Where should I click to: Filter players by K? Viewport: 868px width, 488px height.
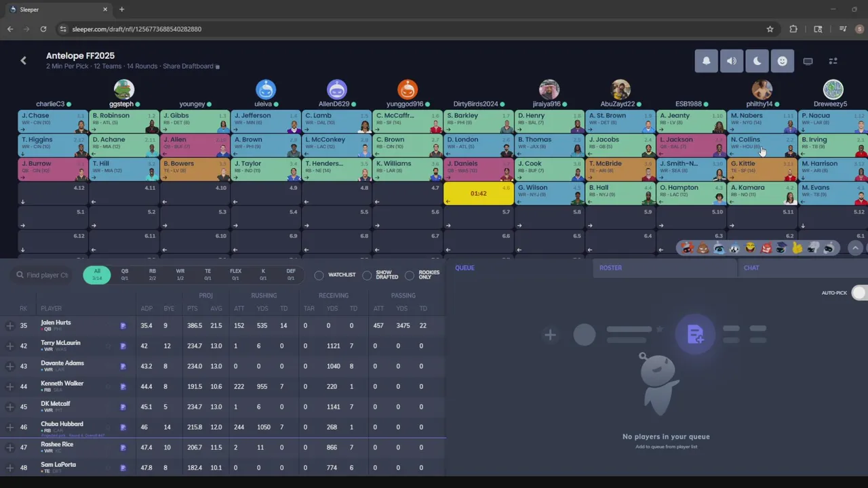coord(263,274)
